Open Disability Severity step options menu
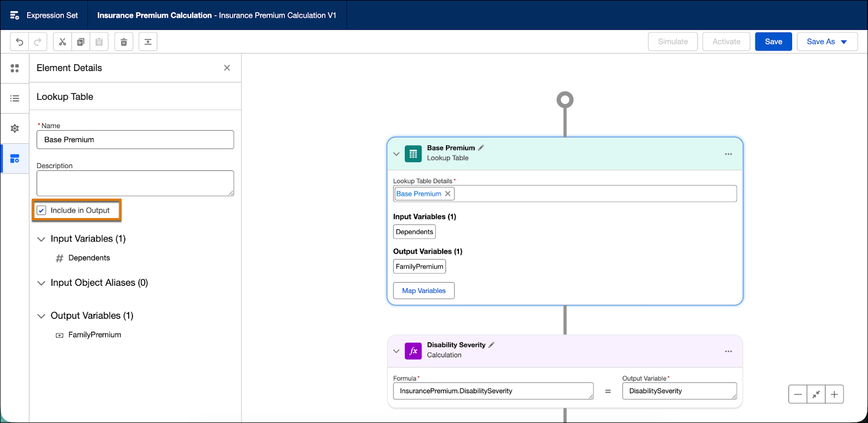868x423 pixels. [x=728, y=351]
